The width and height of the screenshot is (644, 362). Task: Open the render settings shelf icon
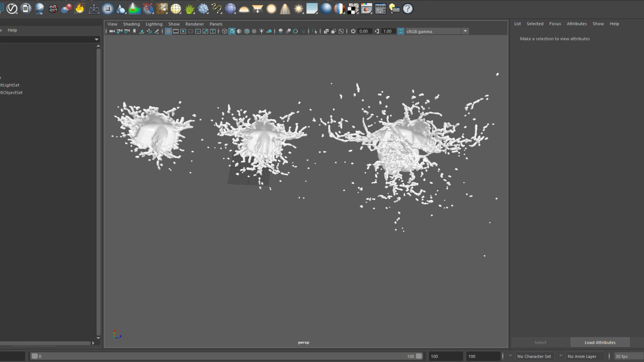(380, 9)
